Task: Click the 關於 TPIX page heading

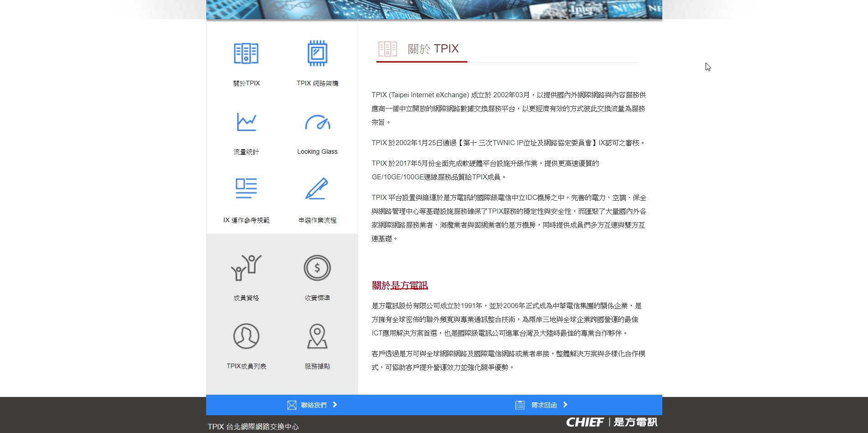Action: pos(433,49)
